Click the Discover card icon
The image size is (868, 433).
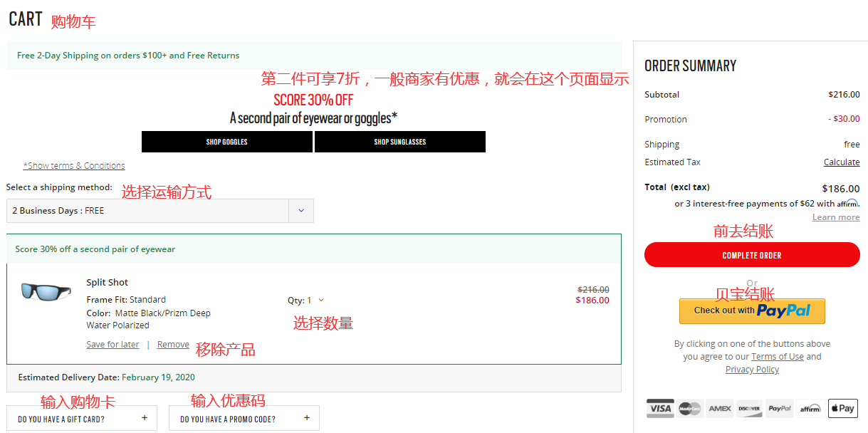749,408
